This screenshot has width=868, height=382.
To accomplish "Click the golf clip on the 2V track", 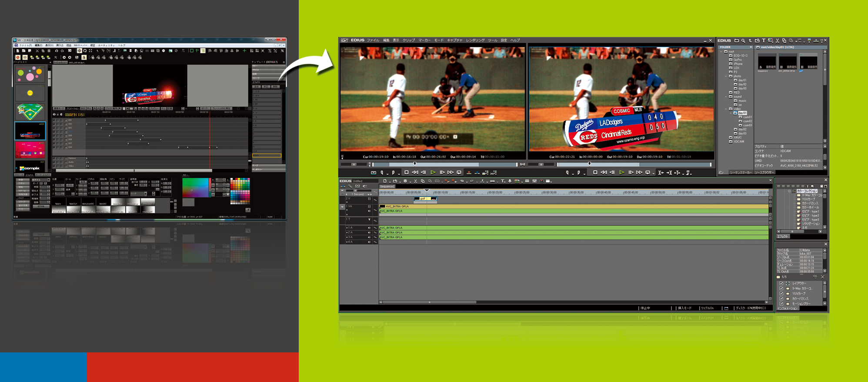I will pyautogui.click(x=423, y=199).
